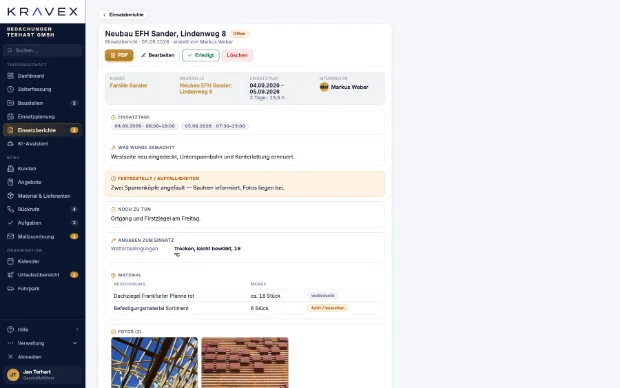Click the 'ca. 18 Stück' quantity
Image resolution: width=620 pixels, height=388 pixels.
tap(265, 296)
